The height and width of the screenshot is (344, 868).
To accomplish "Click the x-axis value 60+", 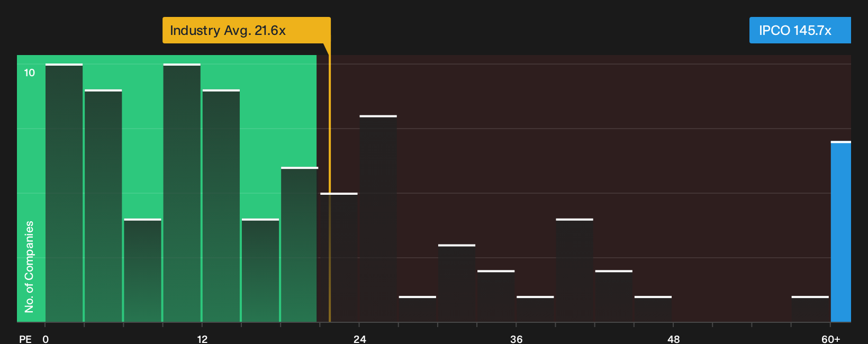I will [x=831, y=339].
